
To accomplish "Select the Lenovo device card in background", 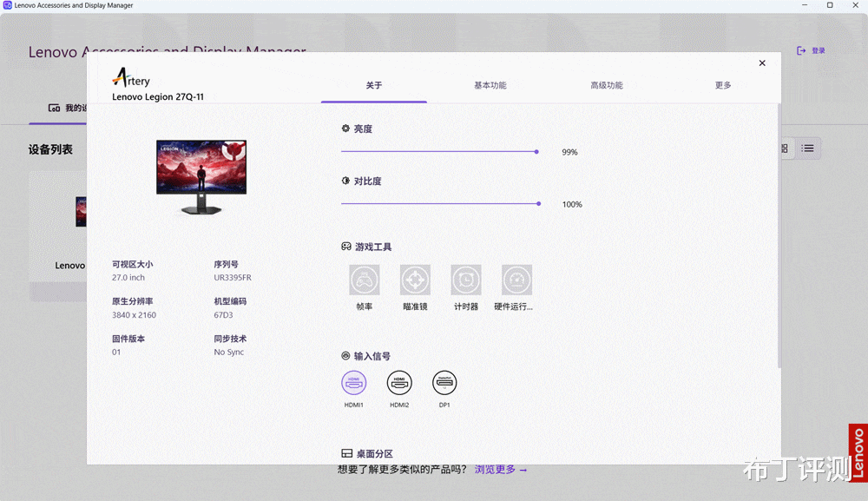I will 58,236.
